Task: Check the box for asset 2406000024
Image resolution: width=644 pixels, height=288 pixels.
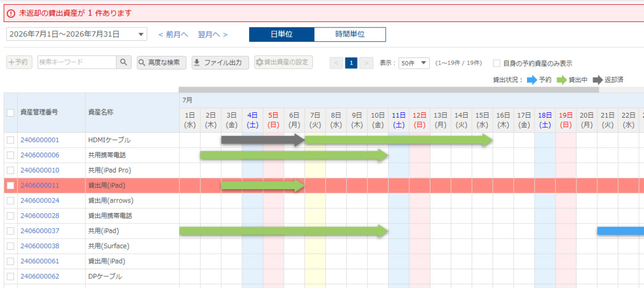Action: point(11,200)
